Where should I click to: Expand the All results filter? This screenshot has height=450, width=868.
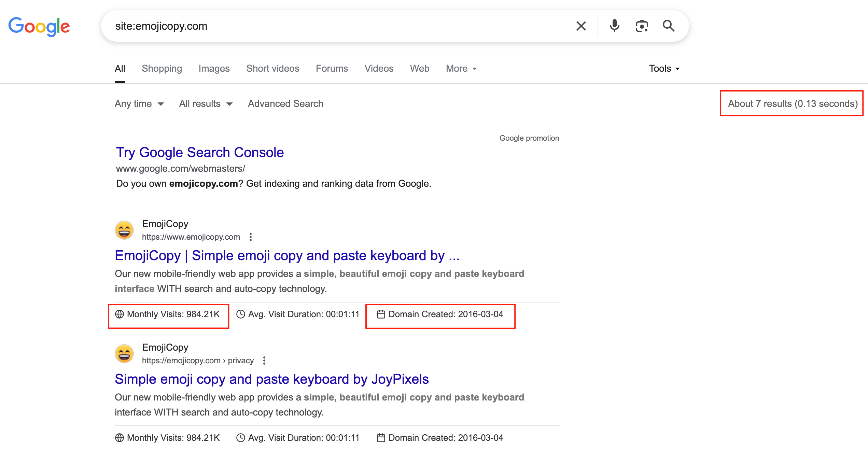(206, 104)
